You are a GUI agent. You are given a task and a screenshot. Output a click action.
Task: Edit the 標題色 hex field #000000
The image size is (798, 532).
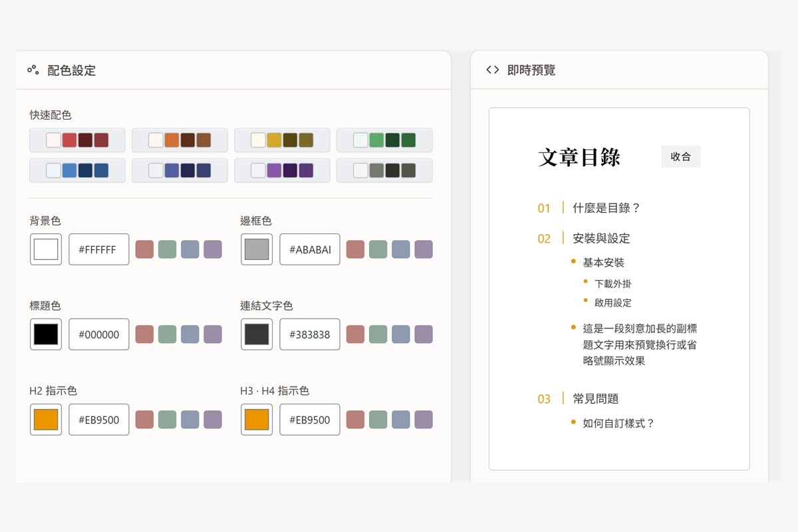click(x=99, y=334)
